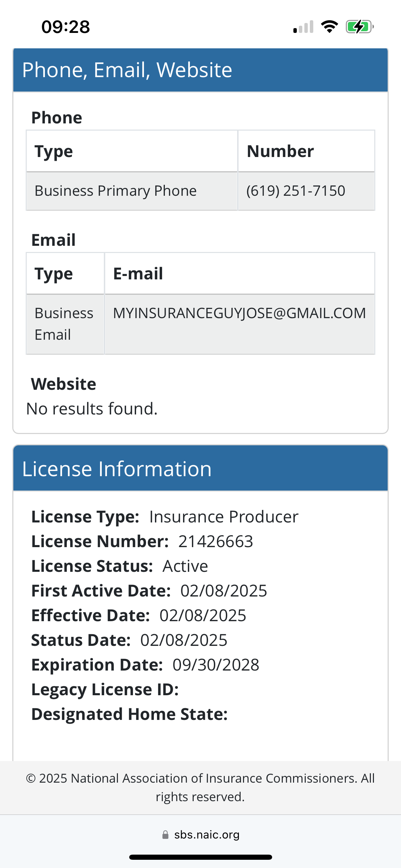Screen dimensions: 401x868
Task: Tap the cellular signal bars icon
Action: point(303,27)
